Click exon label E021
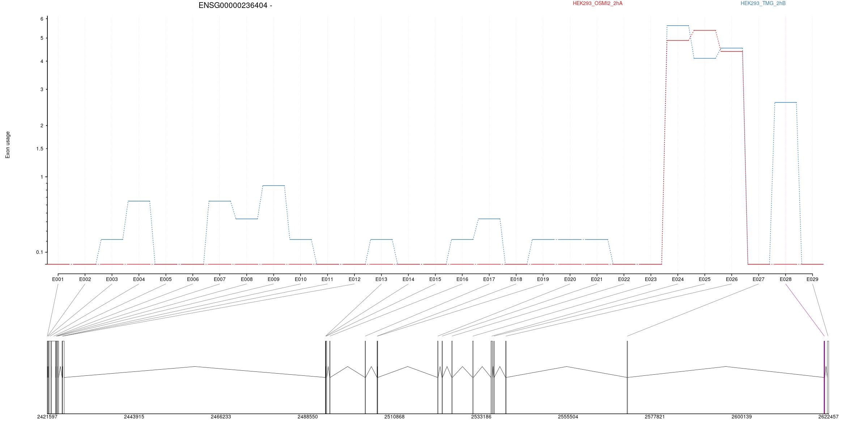The width and height of the screenshot is (868, 434). 597,279
